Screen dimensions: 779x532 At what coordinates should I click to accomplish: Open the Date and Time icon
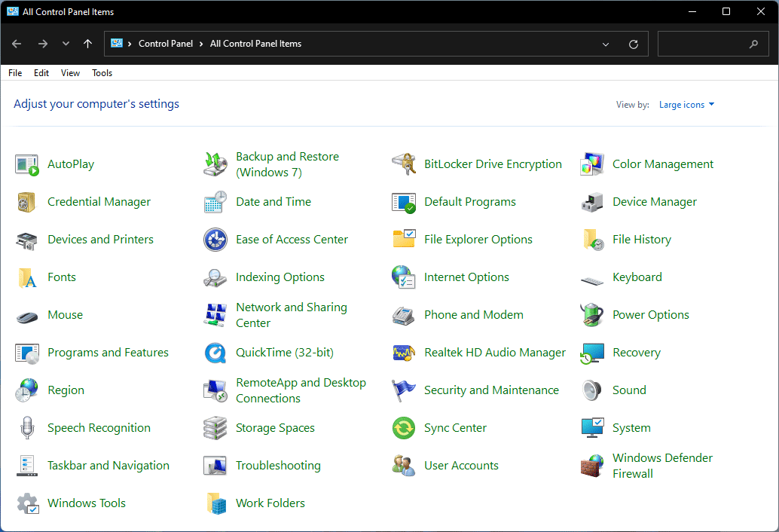[215, 202]
